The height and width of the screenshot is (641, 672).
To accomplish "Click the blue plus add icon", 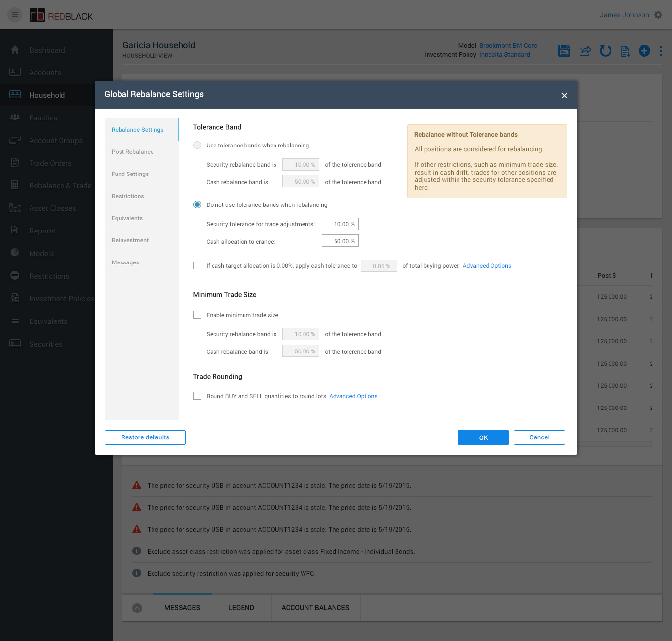I will point(644,51).
